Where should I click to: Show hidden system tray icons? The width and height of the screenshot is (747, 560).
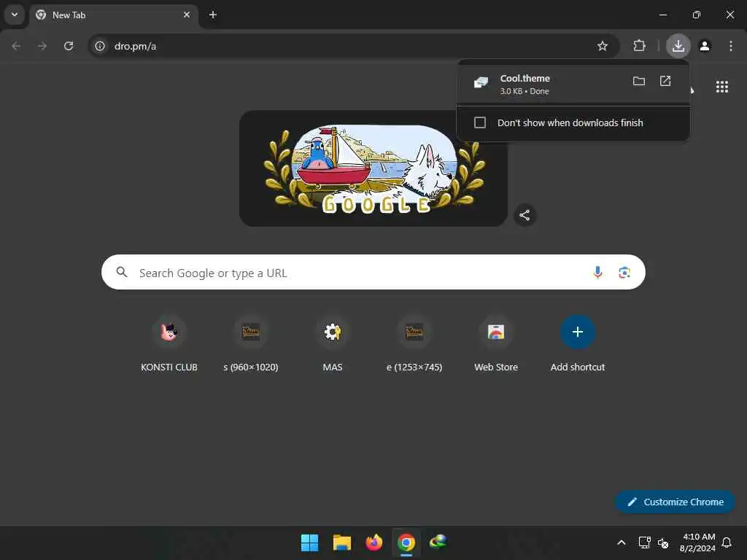point(622,542)
